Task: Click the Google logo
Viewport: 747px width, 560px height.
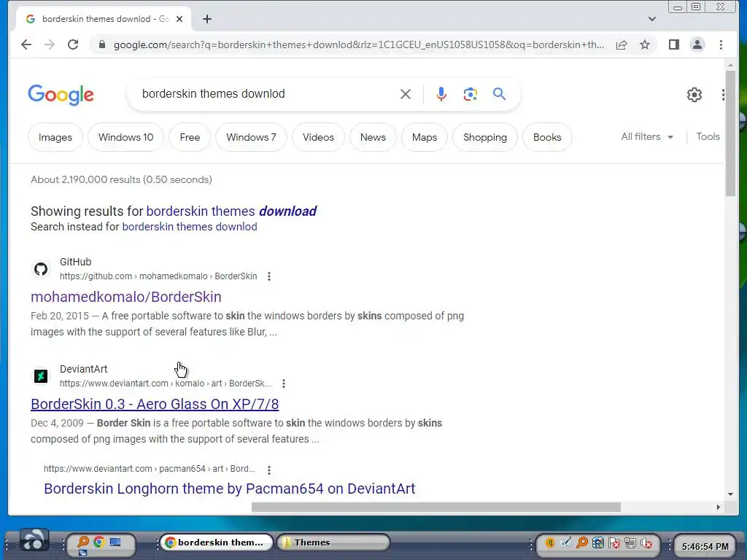Action: (61, 95)
